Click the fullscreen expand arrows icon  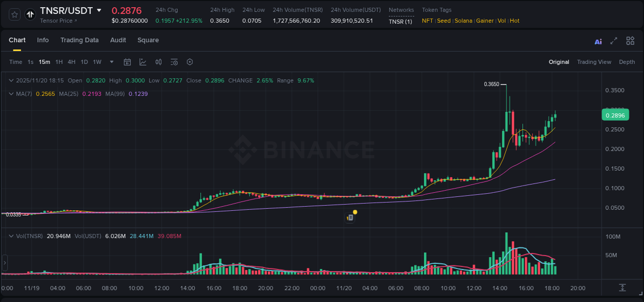(x=614, y=40)
